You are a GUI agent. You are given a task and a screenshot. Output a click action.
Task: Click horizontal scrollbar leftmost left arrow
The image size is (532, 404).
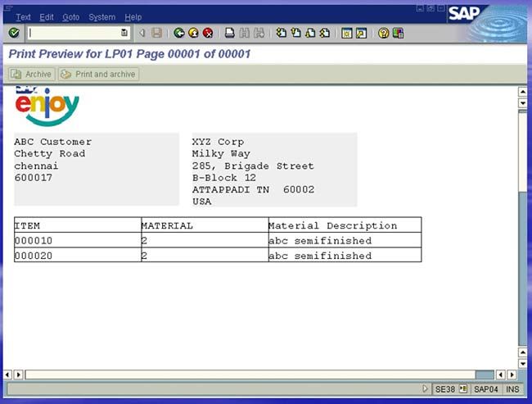click(x=7, y=374)
